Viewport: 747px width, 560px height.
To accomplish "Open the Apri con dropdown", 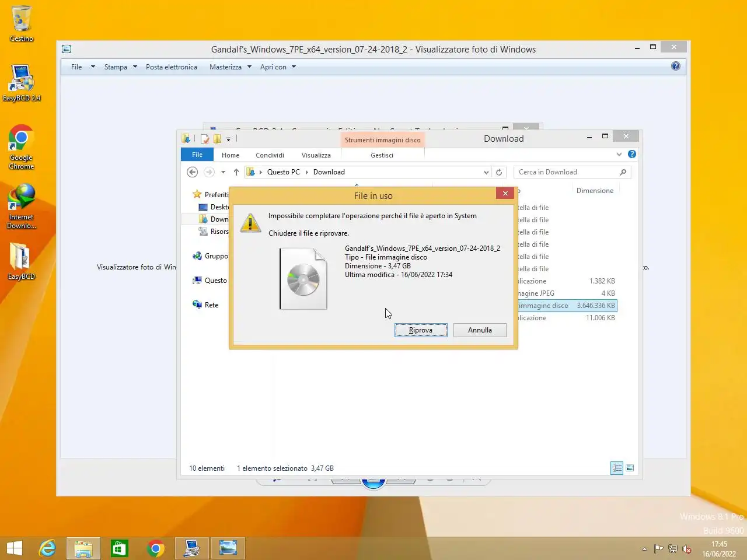I will (278, 67).
